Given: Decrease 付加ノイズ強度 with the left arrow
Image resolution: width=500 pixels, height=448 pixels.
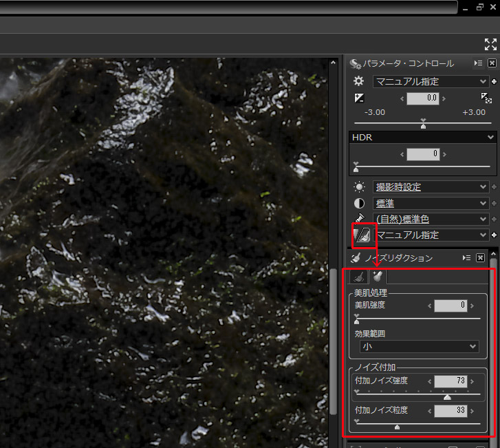Looking at the screenshot, I should (430, 382).
